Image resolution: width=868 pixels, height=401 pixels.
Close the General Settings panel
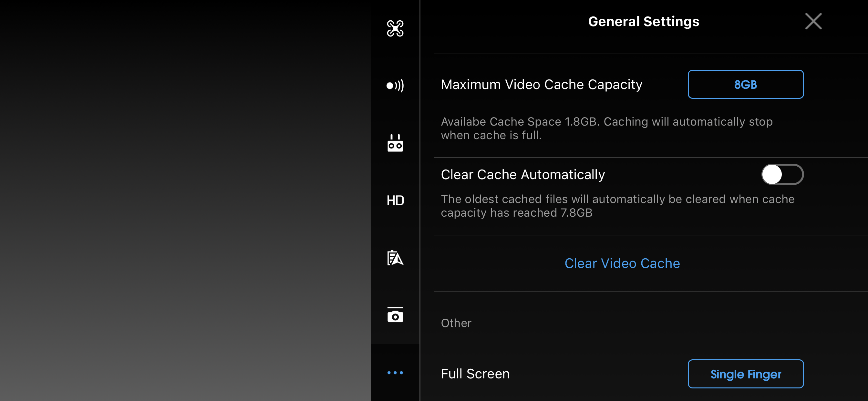813,21
